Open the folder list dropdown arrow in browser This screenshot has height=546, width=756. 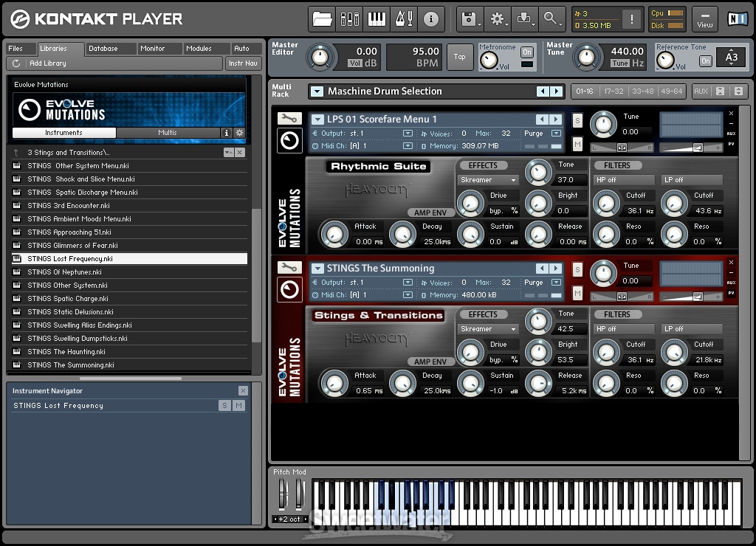[x=229, y=152]
